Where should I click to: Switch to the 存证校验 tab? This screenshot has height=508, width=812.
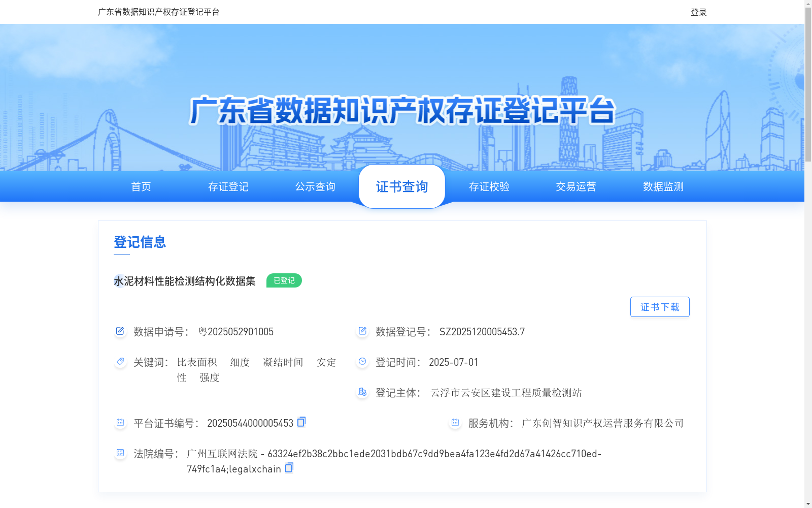(x=489, y=186)
